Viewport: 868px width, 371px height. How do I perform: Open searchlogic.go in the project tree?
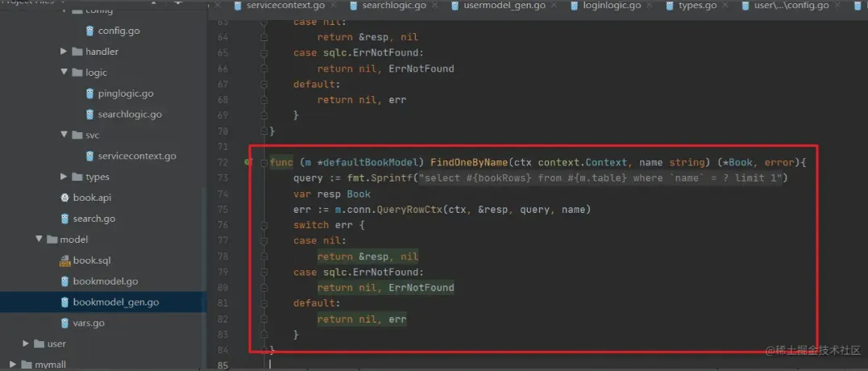[x=130, y=115]
